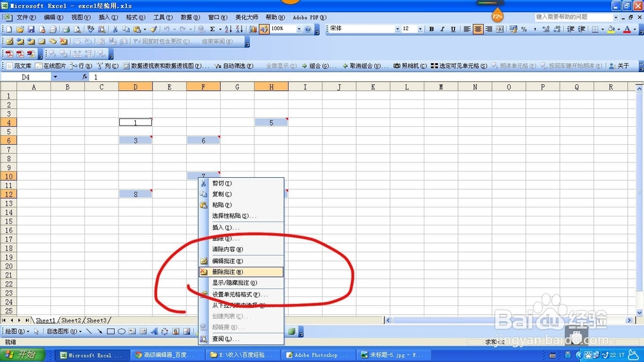Open the zoom 100% dropdown

pos(299,29)
